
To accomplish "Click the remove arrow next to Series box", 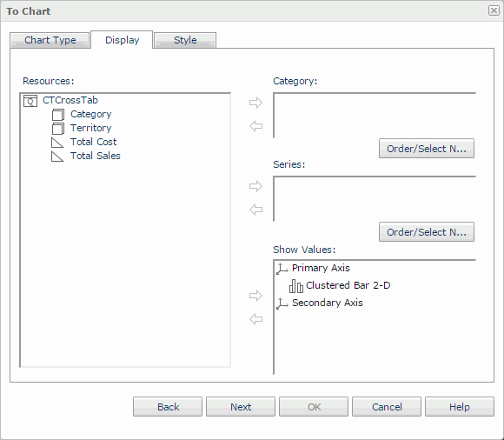I will pyautogui.click(x=255, y=210).
